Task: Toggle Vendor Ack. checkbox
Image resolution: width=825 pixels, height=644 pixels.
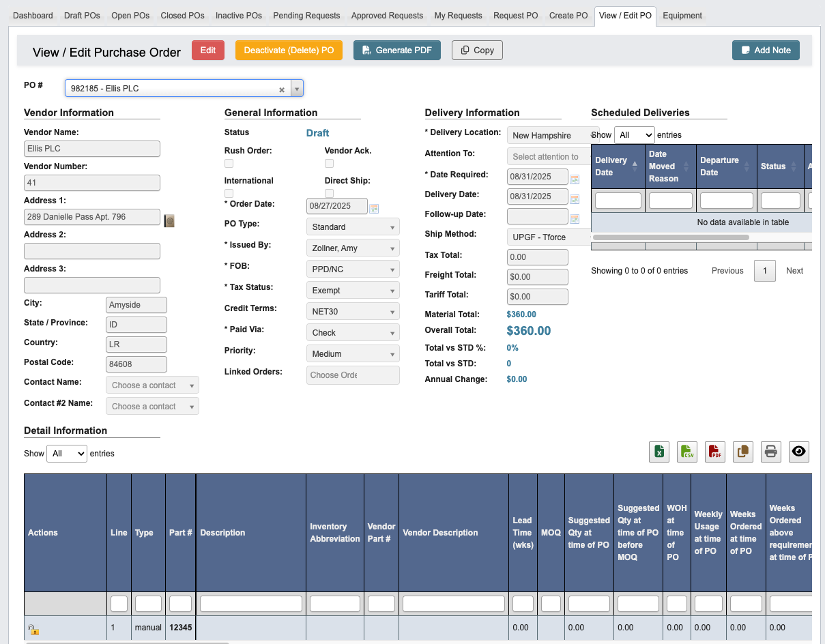Action: point(329,164)
